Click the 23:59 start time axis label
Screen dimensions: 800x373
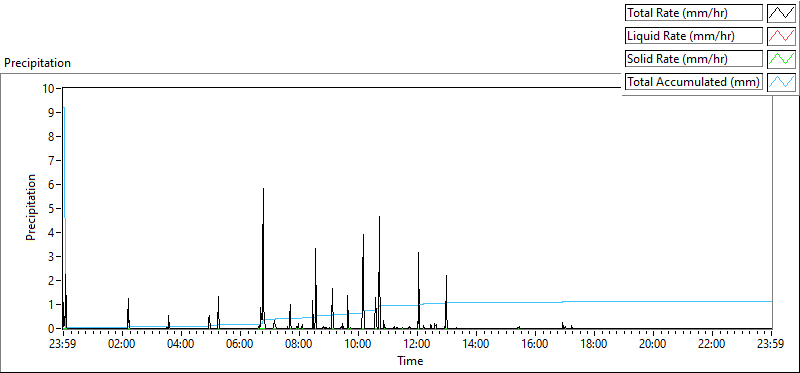tap(63, 343)
